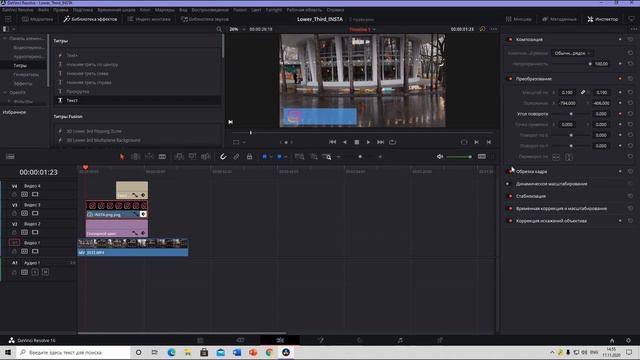
Task: Open the Marker color dropdown arrow
Action: tap(286, 157)
